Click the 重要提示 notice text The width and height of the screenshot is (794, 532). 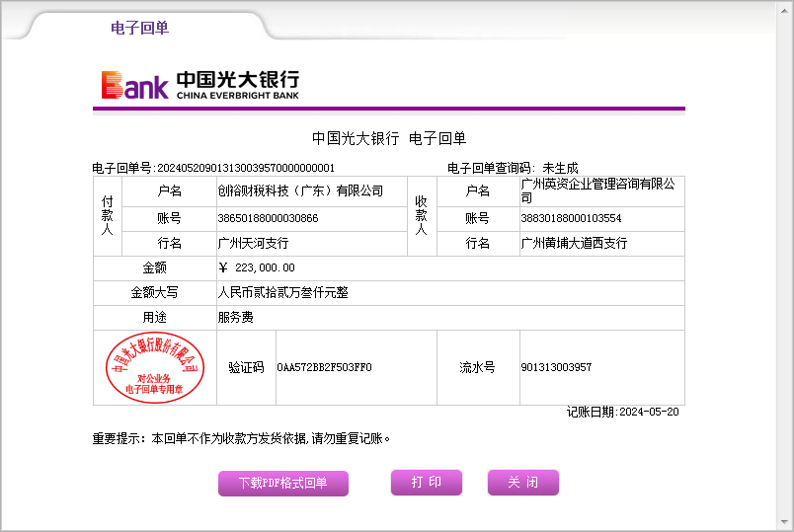point(241,438)
